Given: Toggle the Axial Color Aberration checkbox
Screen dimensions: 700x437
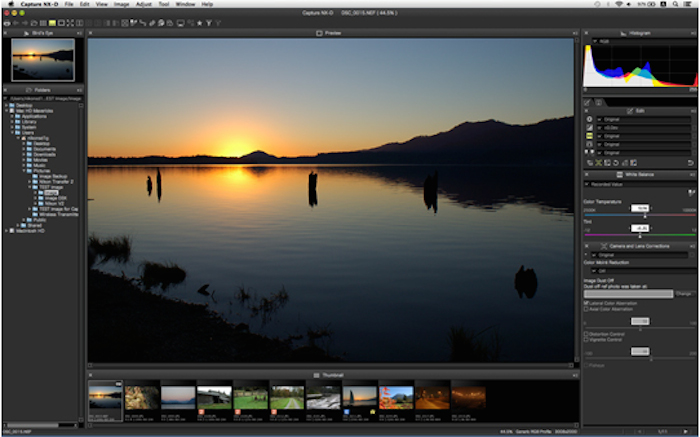Looking at the screenshot, I should pyautogui.click(x=587, y=310).
